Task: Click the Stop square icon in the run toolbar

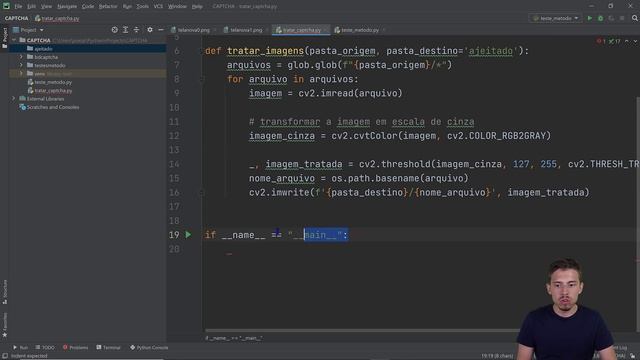Action: pyautogui.click(x=622, y=18)
